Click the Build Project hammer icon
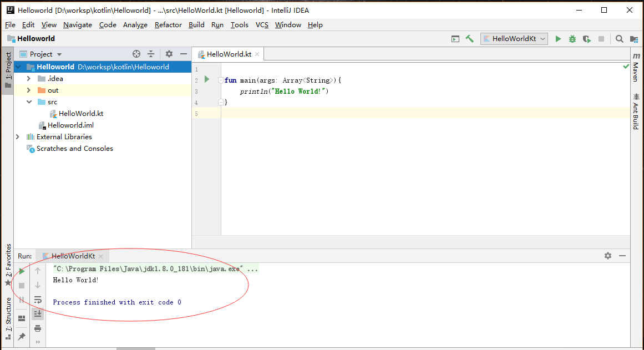The image size is (644, 350). click(469, 39)
